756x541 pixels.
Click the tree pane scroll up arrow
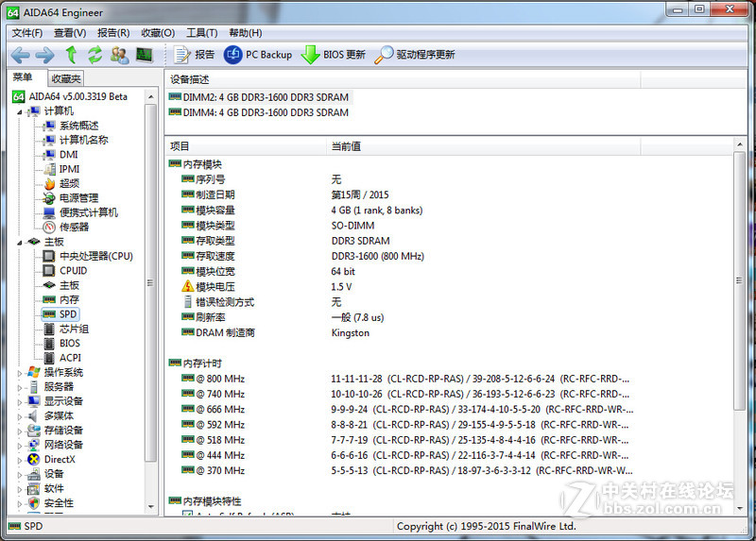pyautogui.click(x=151, y=96)
